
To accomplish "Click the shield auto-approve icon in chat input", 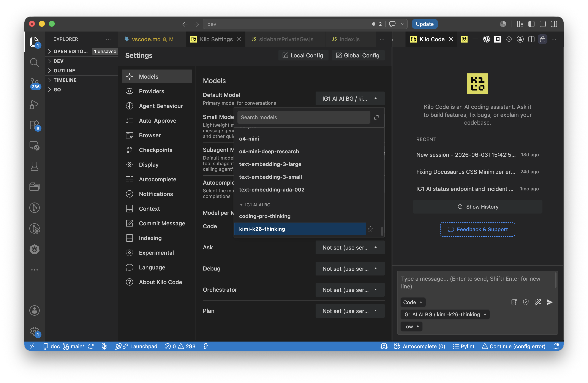I will [526, 302].
